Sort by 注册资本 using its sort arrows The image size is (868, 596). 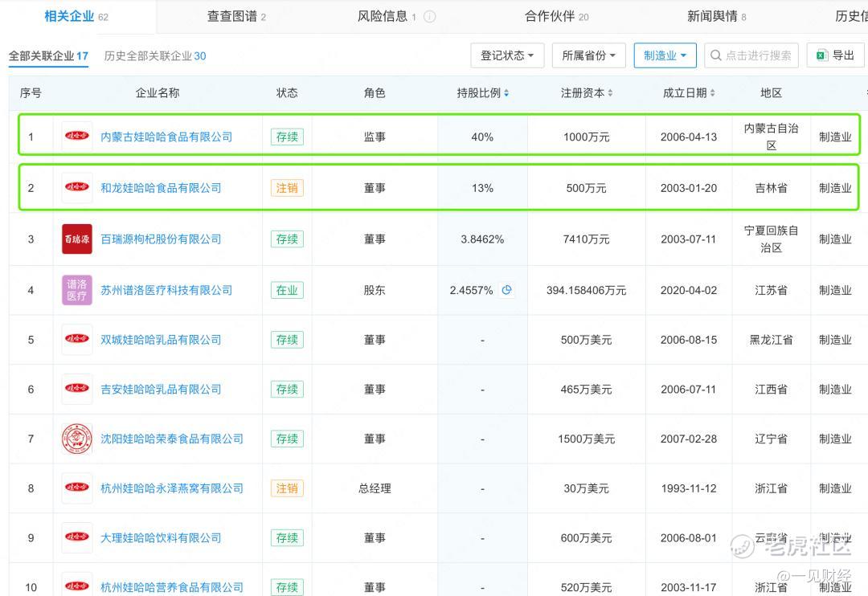pyautogui.click(x=610, y=93)
